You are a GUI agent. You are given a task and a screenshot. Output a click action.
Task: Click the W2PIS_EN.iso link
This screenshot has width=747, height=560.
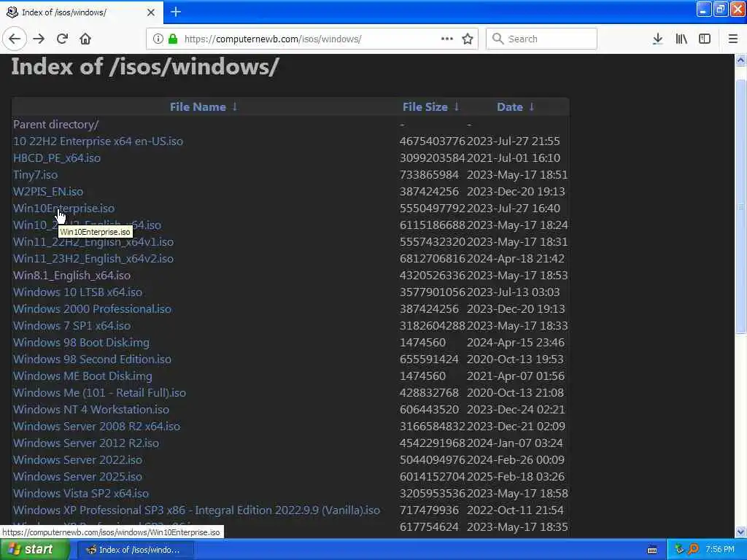(x=47, y=192)
